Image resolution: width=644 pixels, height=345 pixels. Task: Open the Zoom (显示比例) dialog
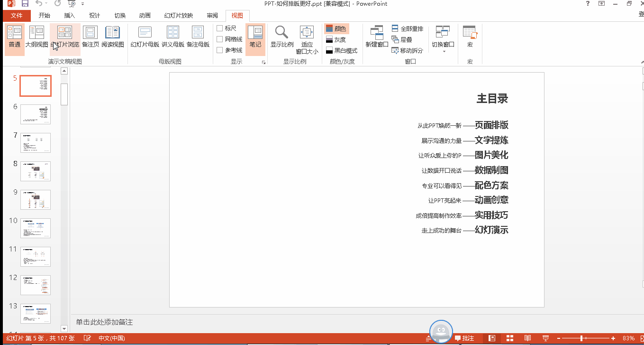coord(282,37)
